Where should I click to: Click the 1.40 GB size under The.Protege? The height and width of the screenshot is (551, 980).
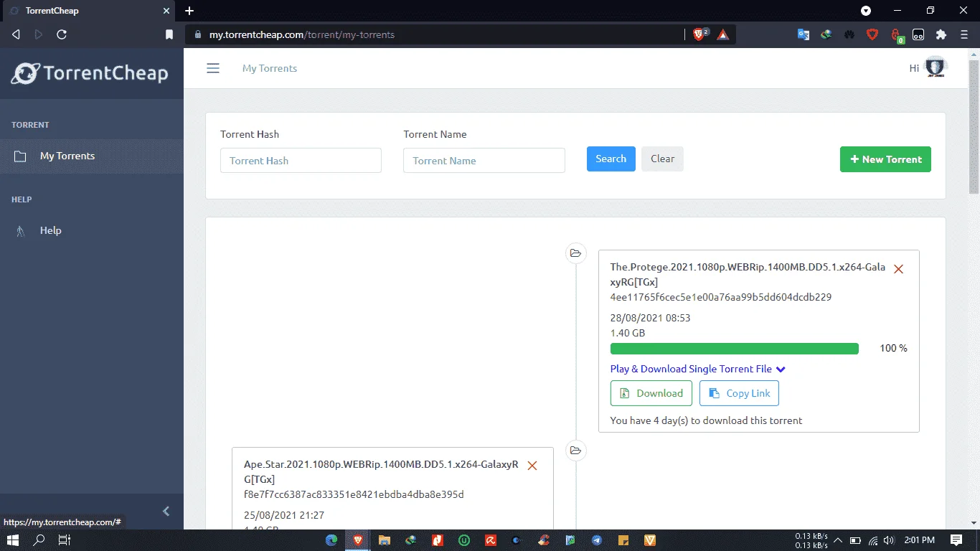click(628, 333)
